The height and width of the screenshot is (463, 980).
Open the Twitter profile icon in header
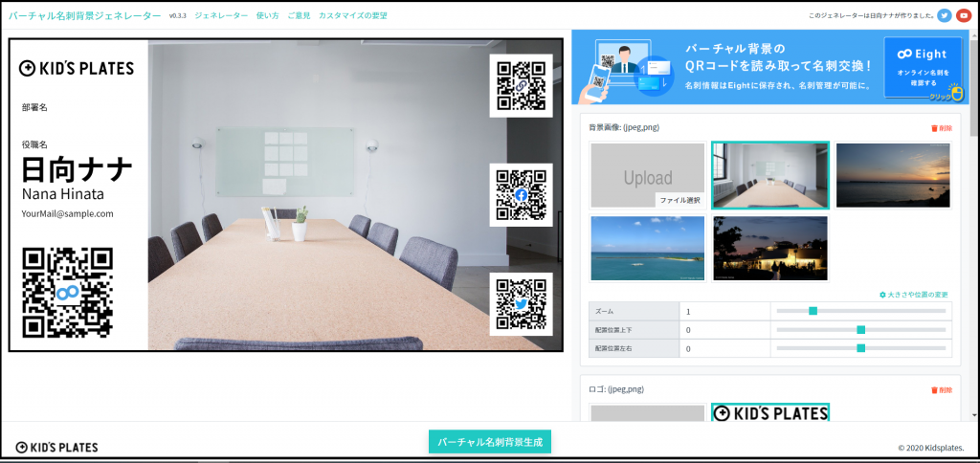945,15
